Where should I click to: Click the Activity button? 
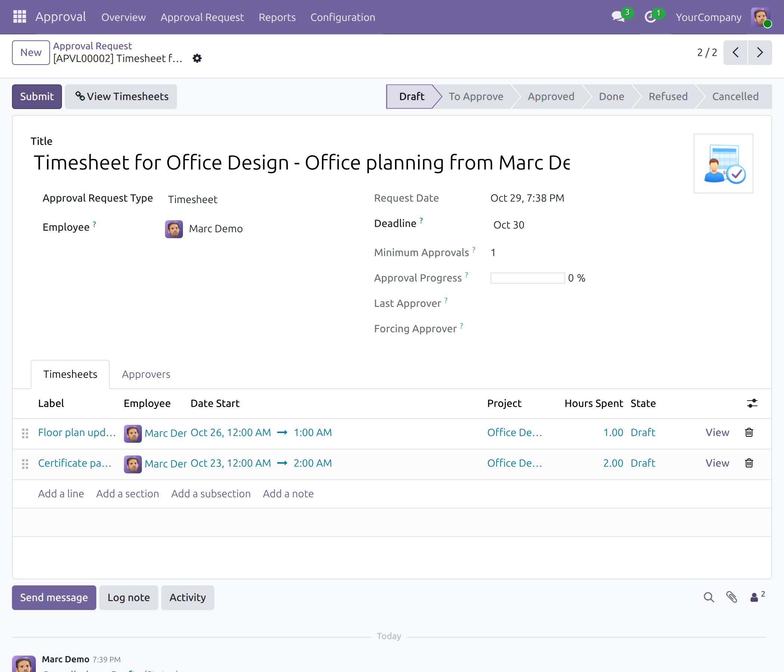click(188, 598)
